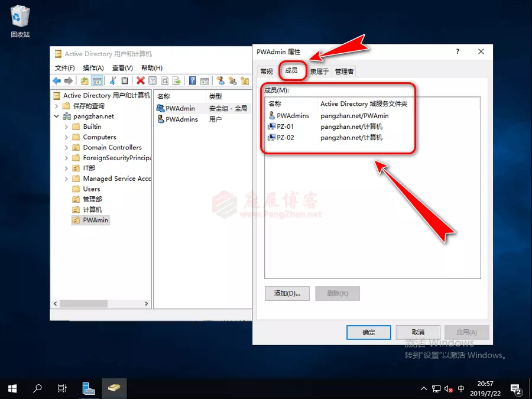Expand the Domain Controllers container
The image size is (532, 399).
66,147
